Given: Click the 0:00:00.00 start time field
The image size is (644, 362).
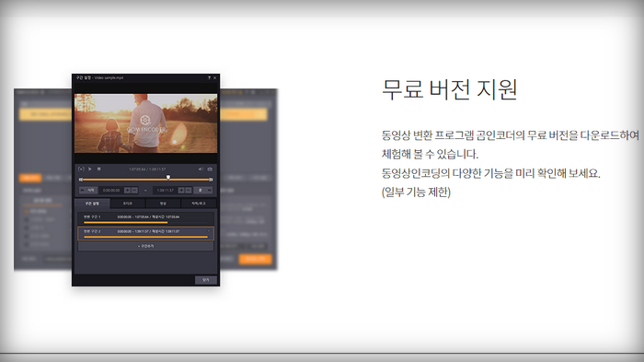Looking at the screenshot, I should point(111,191).
